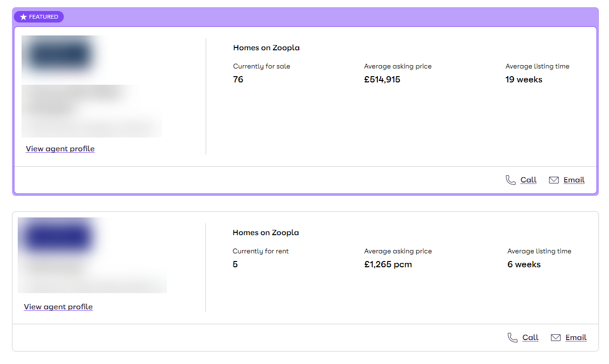The width and height of the screenshot is (609, 364).
Task: View agent profile for the featured agent
Action: (60, 149)
